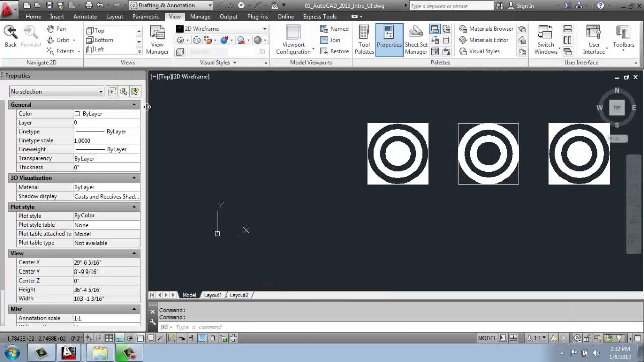Click the Plot printer icon in Quick Access
This screenshot has width=644, height=362.
pos(89,5)
